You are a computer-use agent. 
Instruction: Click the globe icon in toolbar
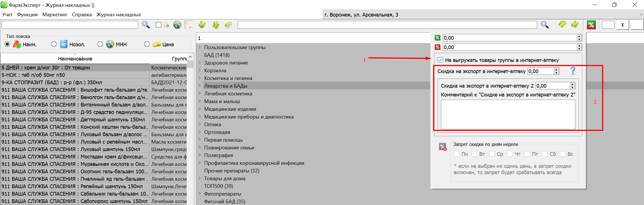click(177, 25)
